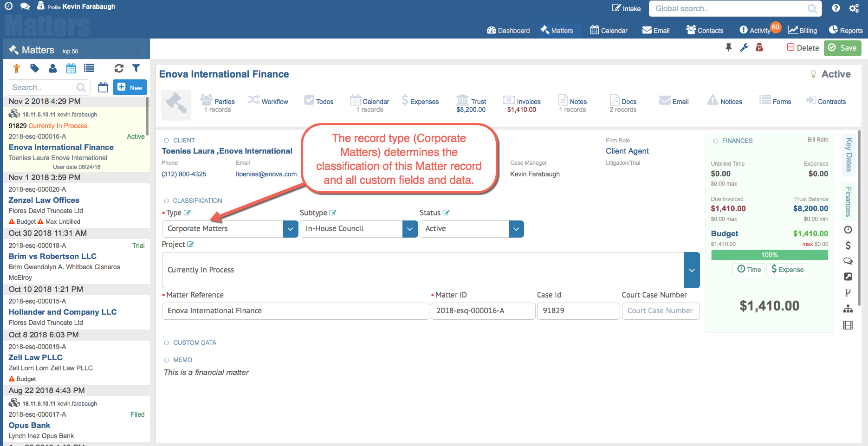Open the Calendar top menu
This screenshot has height=446, width=868.
click(x=609, y=30)
